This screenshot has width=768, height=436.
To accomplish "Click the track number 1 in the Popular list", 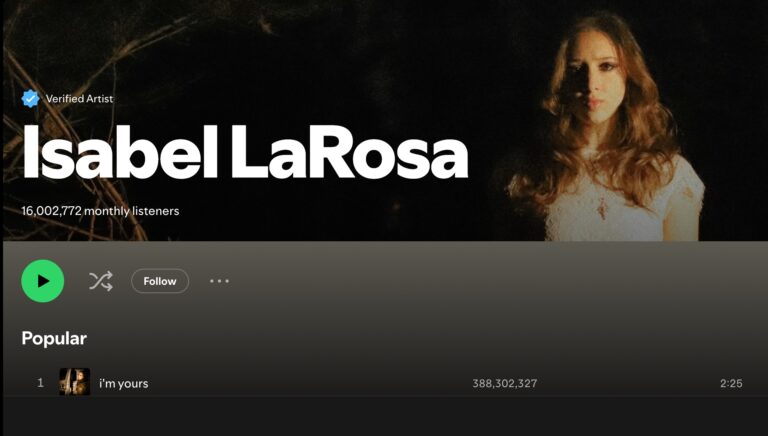I will (41, 383).
